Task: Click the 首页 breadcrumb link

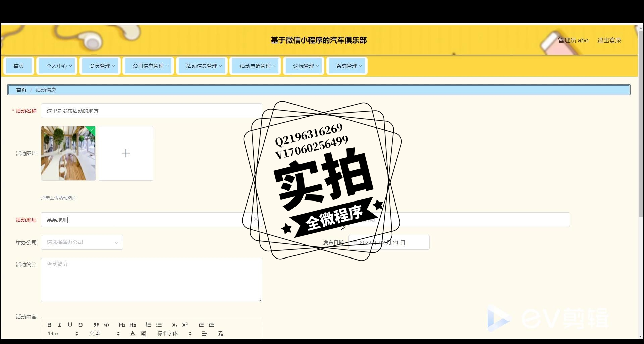Action: [21, 90]
